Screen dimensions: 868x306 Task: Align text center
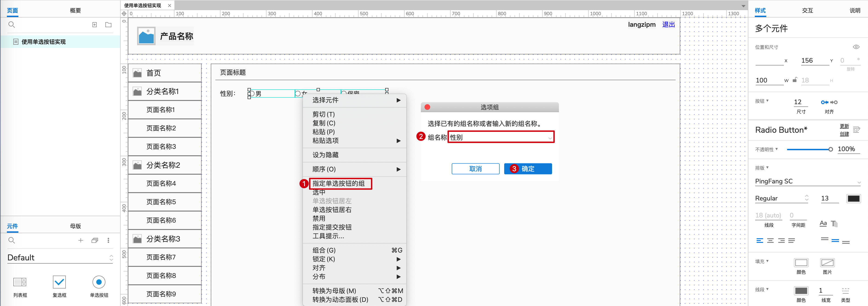tap(770, 241)
